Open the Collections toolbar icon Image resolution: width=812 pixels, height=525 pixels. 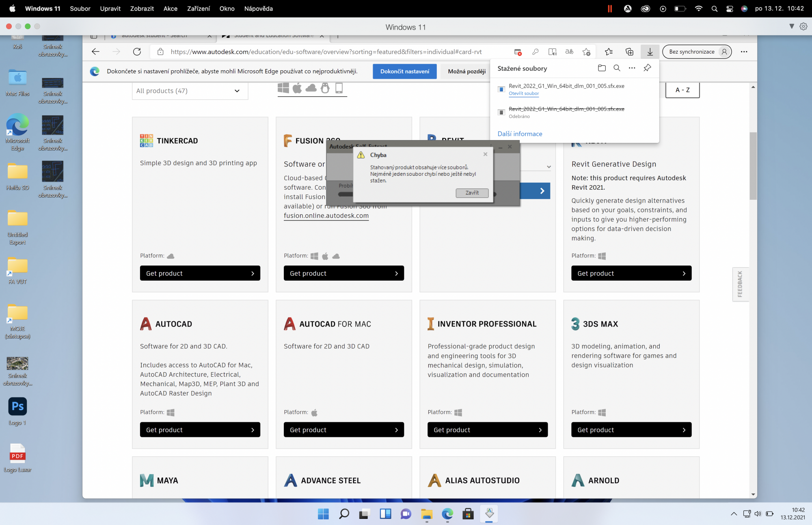(629, 52)
